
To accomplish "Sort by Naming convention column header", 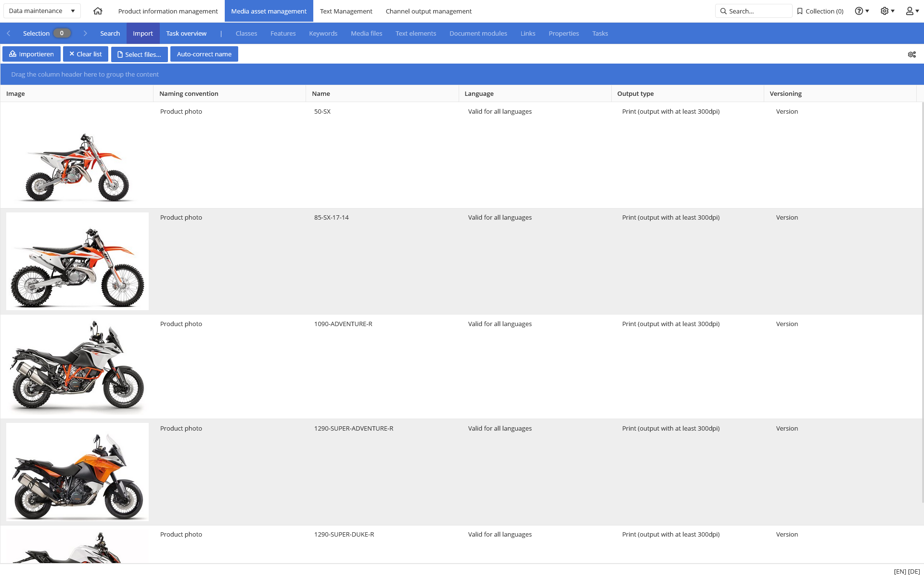I will point(230,93).
